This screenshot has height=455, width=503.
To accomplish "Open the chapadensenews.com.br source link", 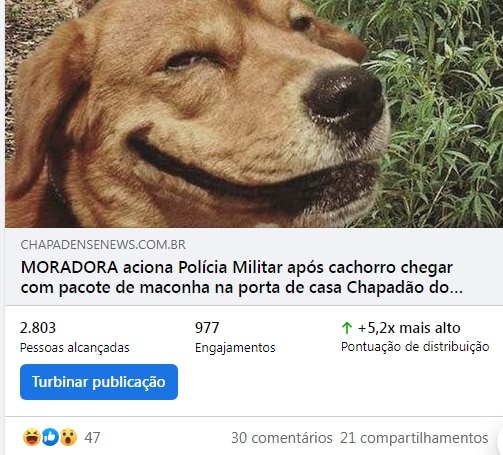I will [x=103, y=245].
